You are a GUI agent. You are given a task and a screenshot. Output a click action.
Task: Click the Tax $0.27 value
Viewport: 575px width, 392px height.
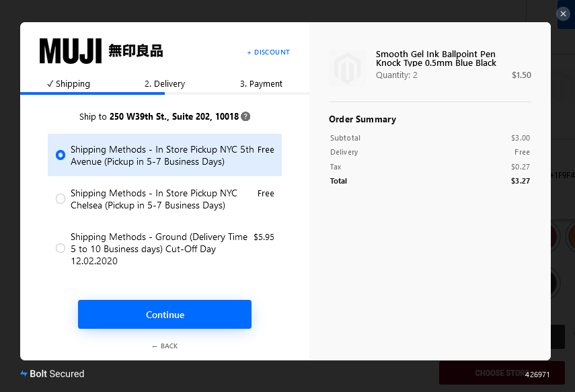(521, 167)
